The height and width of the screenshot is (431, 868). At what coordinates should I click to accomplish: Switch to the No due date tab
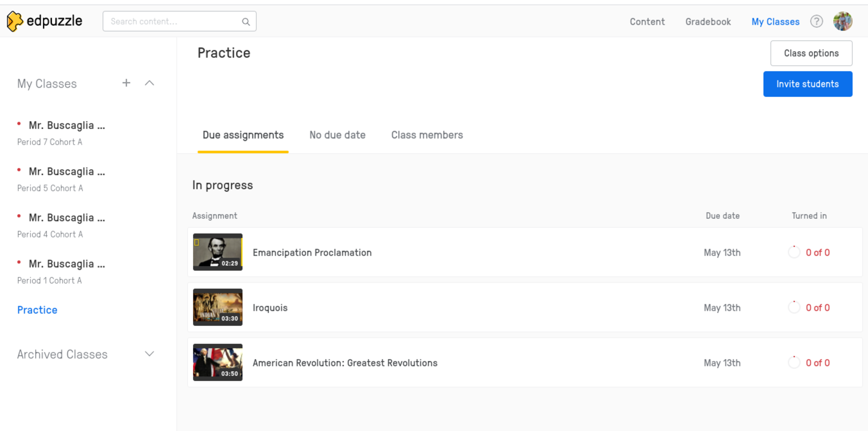[x=337, y=135]
